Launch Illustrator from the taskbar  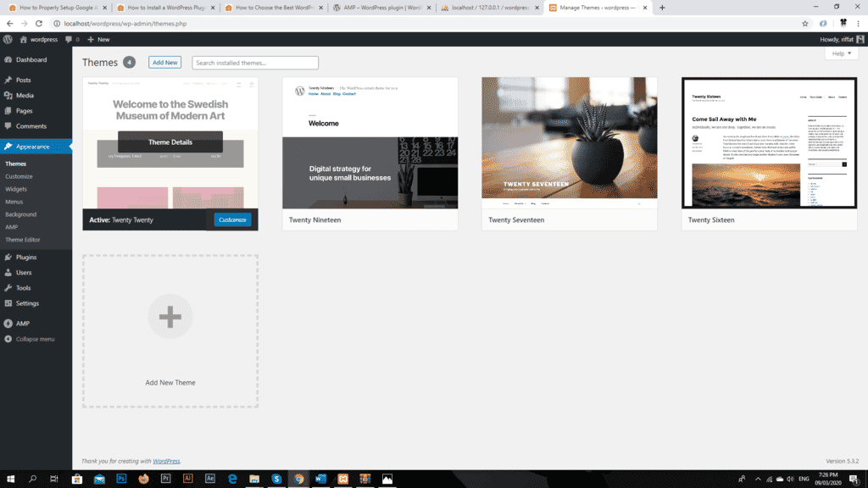pyautogui.click(x=187, y=479)
